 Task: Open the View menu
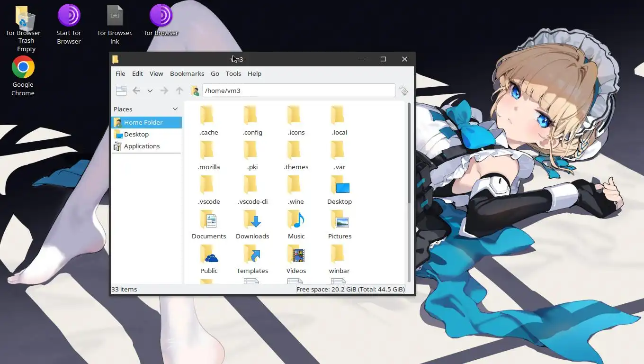156,73
